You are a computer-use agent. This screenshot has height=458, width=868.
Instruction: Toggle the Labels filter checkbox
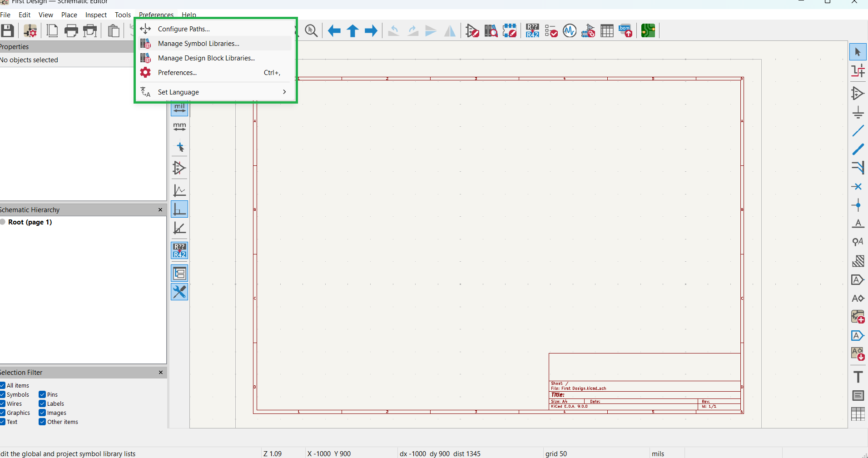pos(42,403)
